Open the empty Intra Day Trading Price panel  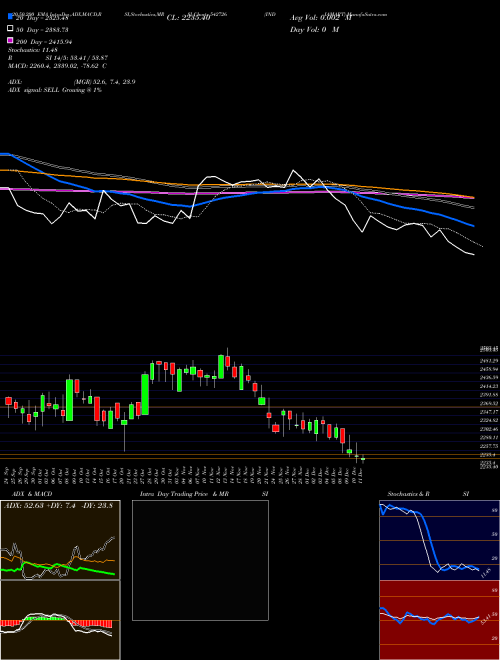click(x=200, y=560)
